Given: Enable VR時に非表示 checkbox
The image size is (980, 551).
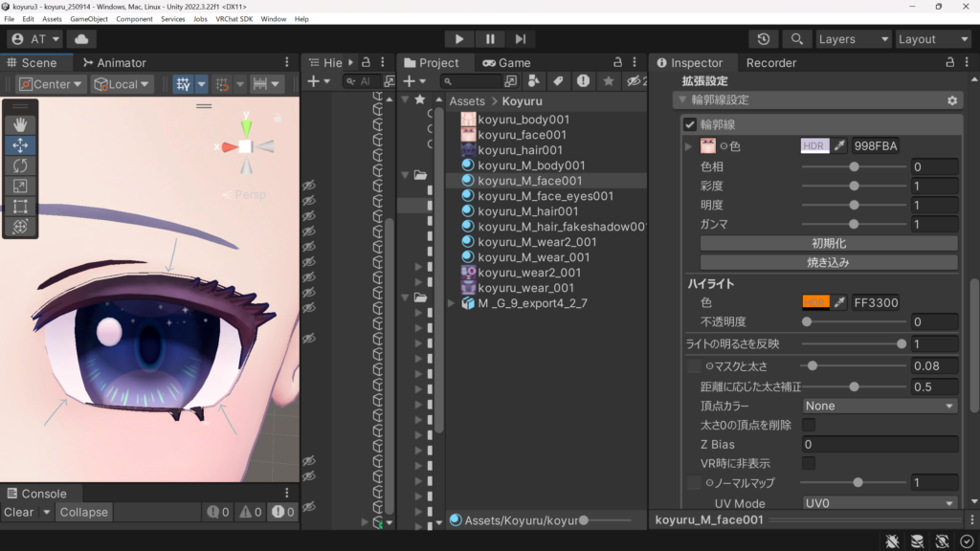Looking at the screenshot, I should tap(808, 464).
